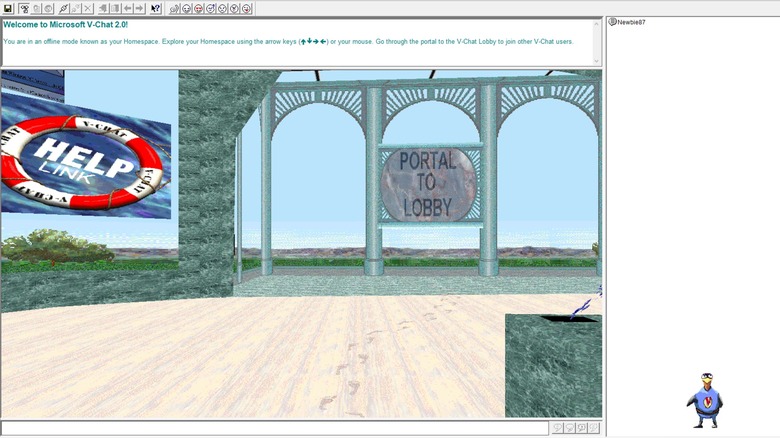Click the Say speech bubble button

click(558, 428)
